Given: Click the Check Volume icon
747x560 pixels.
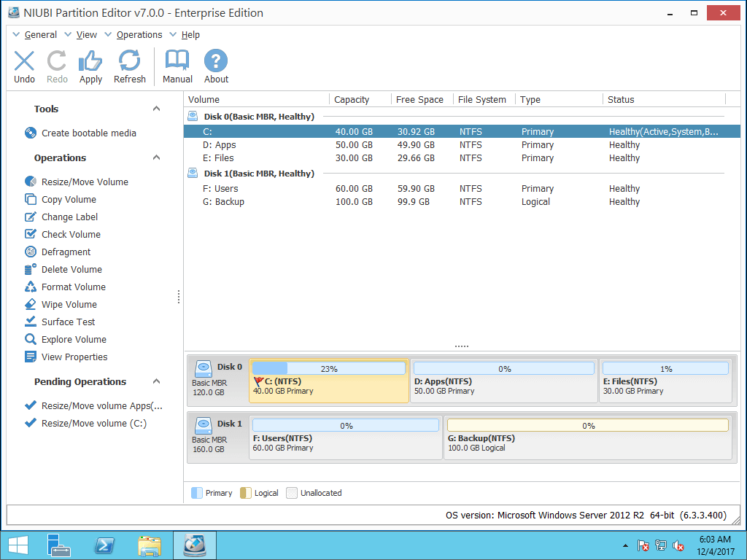Looking at the screenshot, I should (31, 234).
